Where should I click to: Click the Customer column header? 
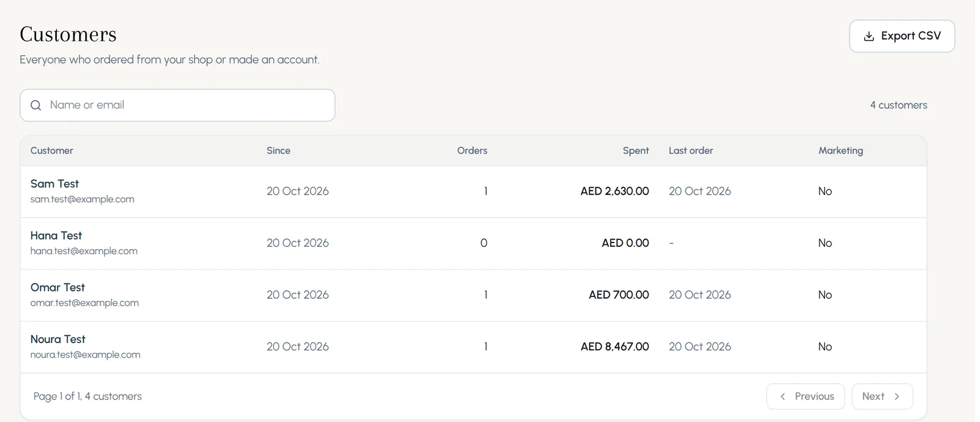click(x=51, y=151)
